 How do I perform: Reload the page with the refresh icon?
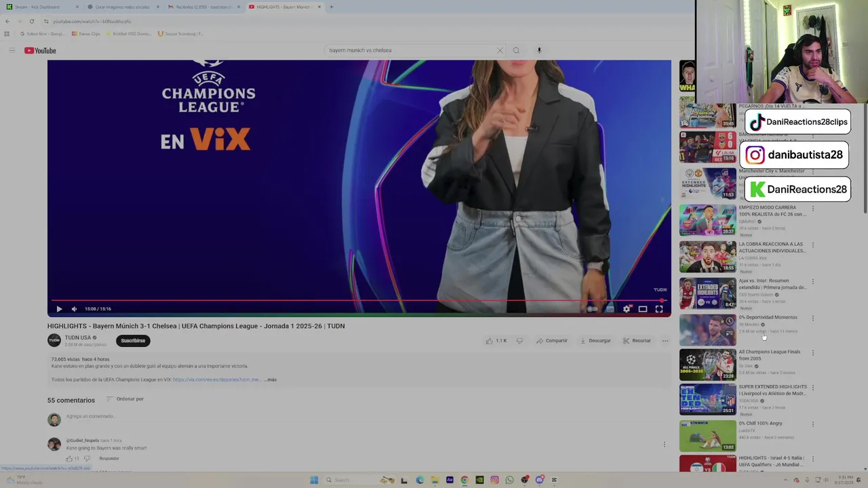click(32, 21)
